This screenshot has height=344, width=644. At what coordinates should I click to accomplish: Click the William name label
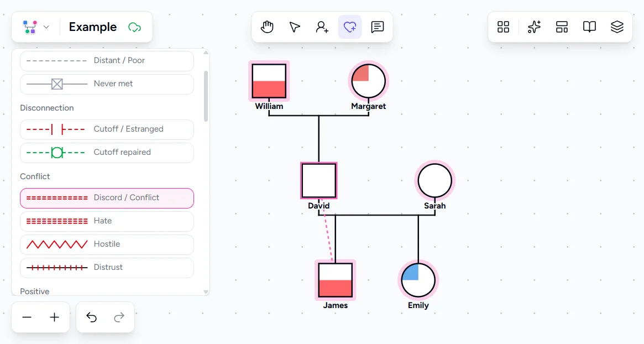click(269, 106)
